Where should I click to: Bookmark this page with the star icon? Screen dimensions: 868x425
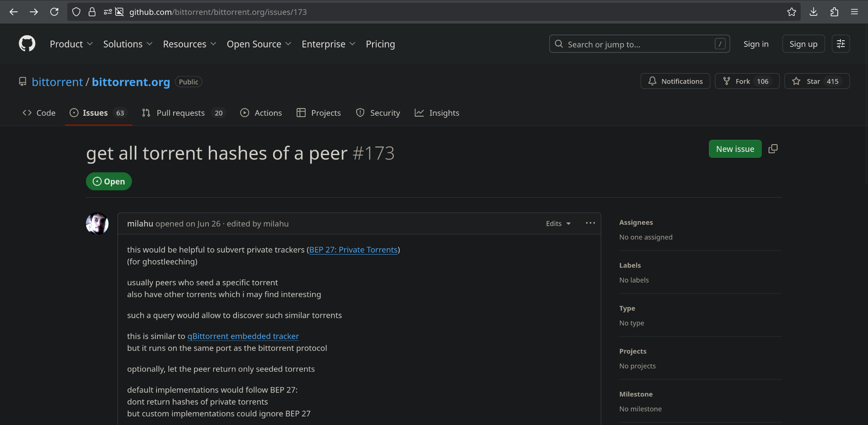(792, 12)
